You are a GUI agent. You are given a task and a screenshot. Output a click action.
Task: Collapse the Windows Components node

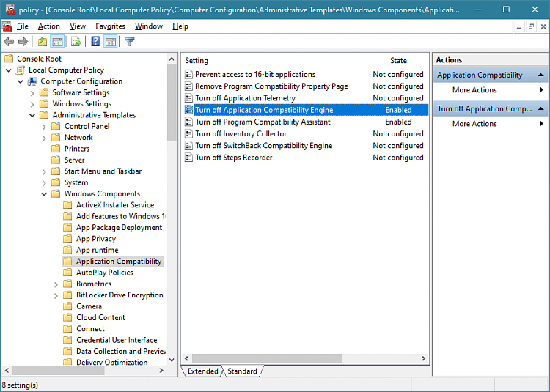click(44, 194)
